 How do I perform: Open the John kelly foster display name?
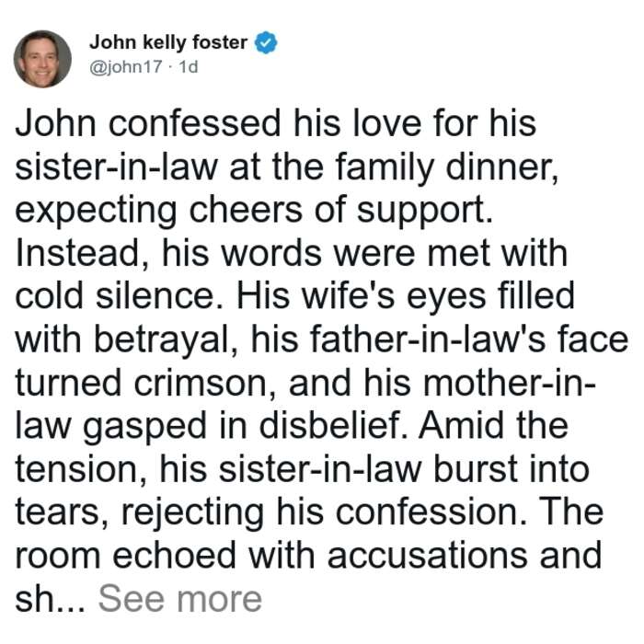tap(168, 42)
